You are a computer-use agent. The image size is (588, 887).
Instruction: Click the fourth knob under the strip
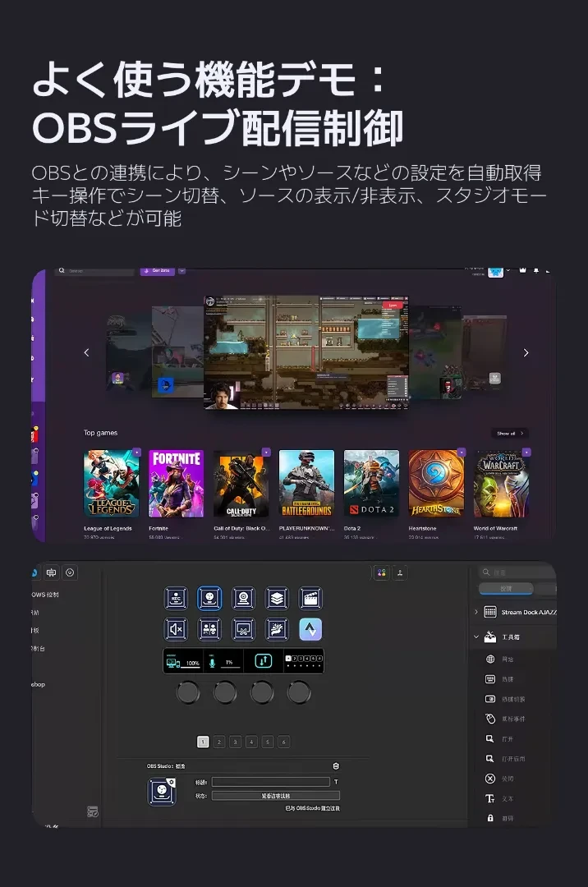pos(299,692)
